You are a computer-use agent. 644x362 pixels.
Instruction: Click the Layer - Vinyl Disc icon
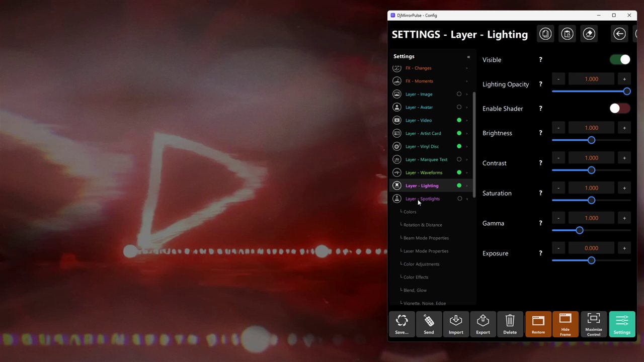point(397,146)
